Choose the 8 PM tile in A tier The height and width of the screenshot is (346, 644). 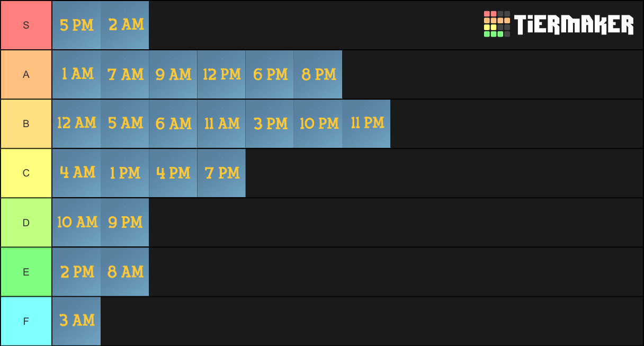[318, 74]
